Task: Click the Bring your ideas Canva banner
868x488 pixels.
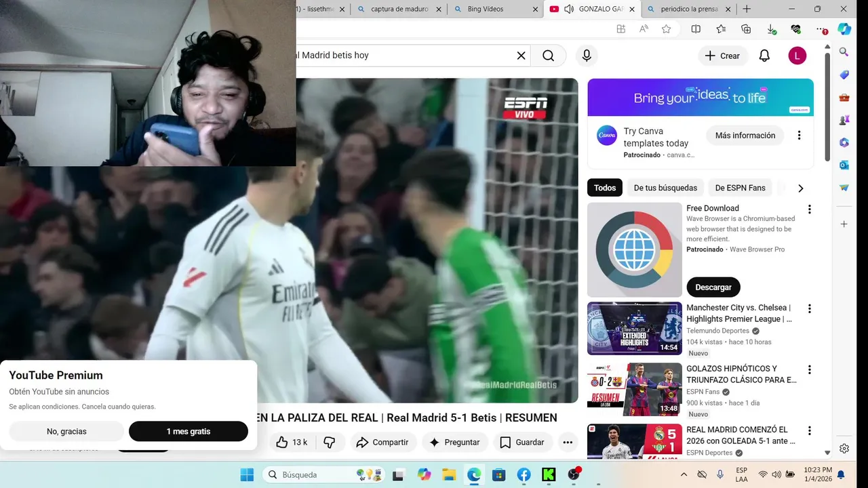Action: pos(701,98)
